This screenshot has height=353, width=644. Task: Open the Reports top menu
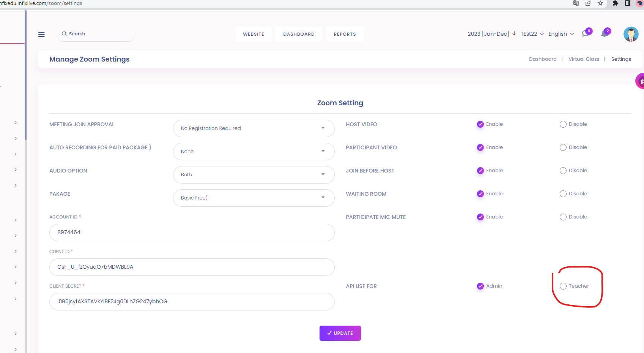click(x=345, y=34)
